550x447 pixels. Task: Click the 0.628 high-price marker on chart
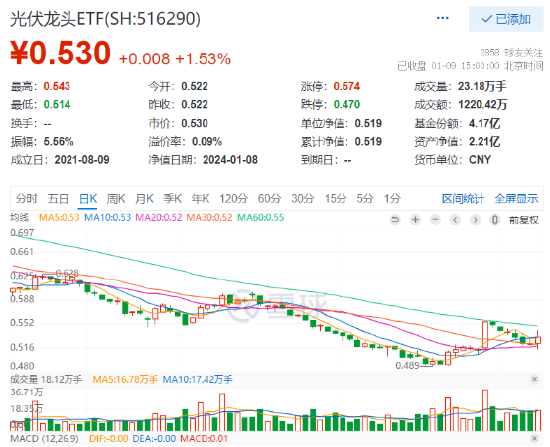67,273
